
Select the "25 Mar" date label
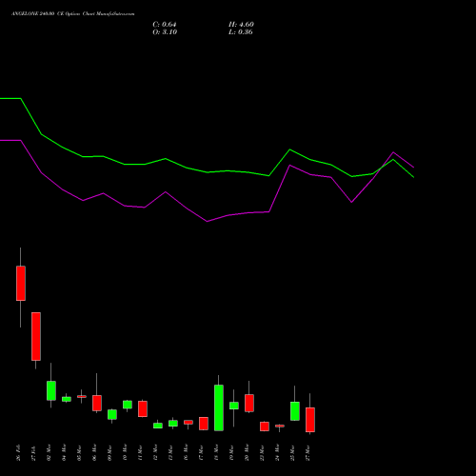292,452
